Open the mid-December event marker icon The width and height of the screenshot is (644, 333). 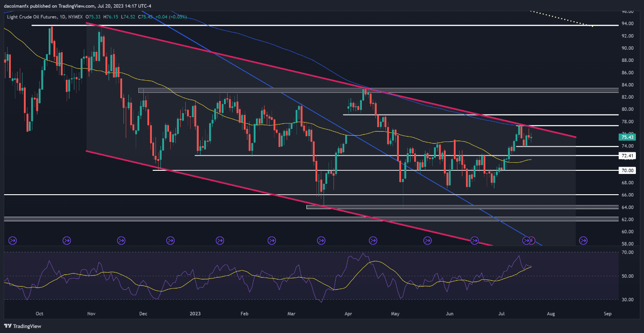pos(170,241)
